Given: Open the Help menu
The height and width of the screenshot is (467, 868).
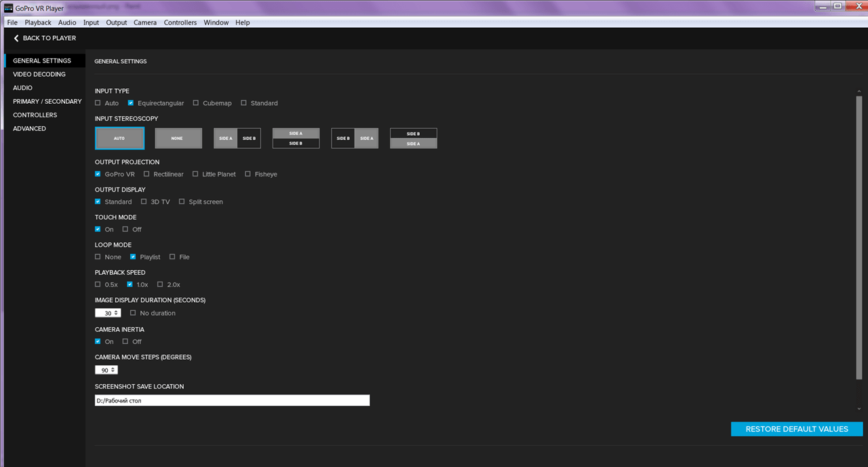Looking at the screenshot, I should coord(243,22).
